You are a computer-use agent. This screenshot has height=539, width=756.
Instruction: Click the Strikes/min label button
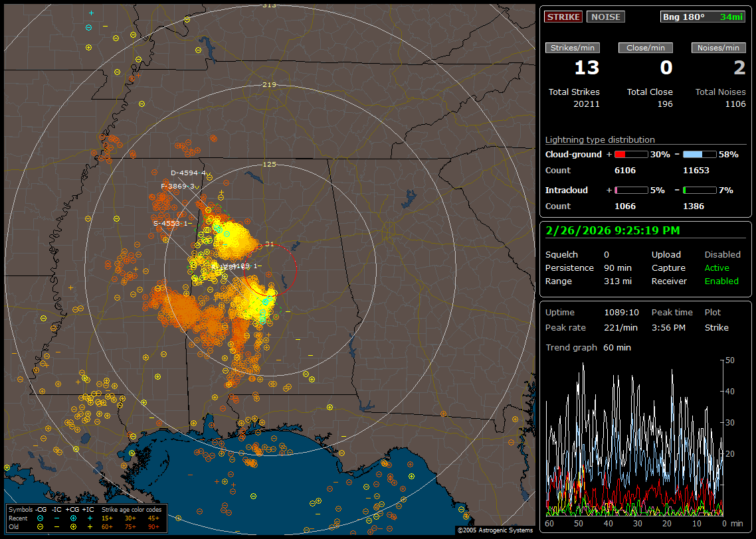(x=573, y=48)
